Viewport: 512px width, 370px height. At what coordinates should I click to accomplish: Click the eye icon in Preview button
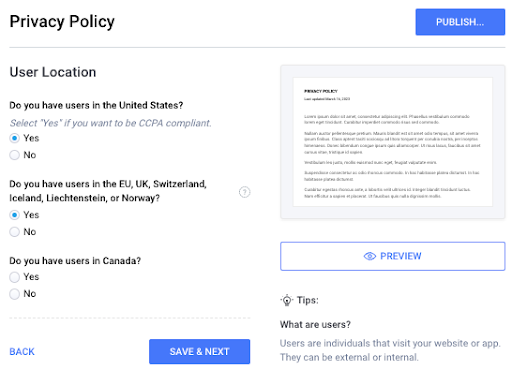pos(369,256)
